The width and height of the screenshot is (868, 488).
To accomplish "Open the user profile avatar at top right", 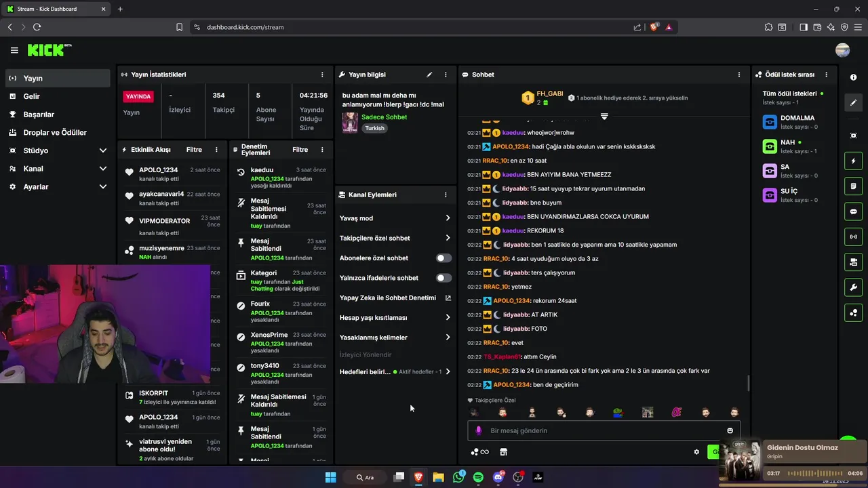I will [x=843, y=50].
